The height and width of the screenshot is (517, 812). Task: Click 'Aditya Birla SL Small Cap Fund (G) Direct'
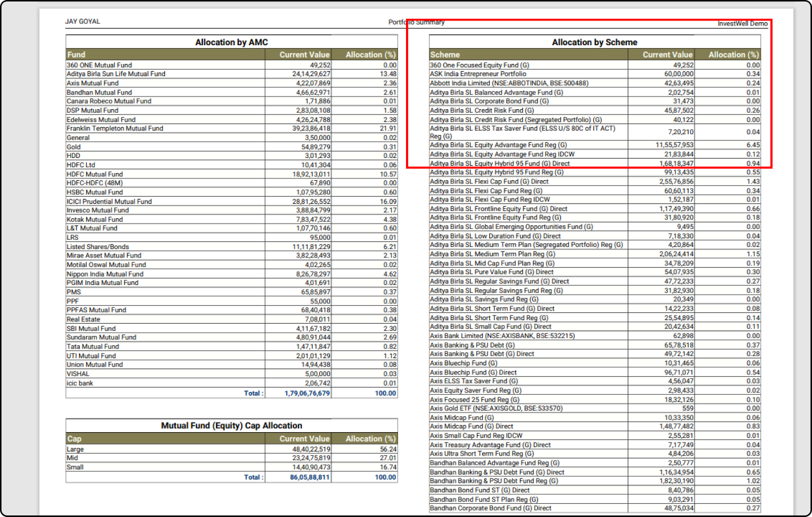click(595, 327)
